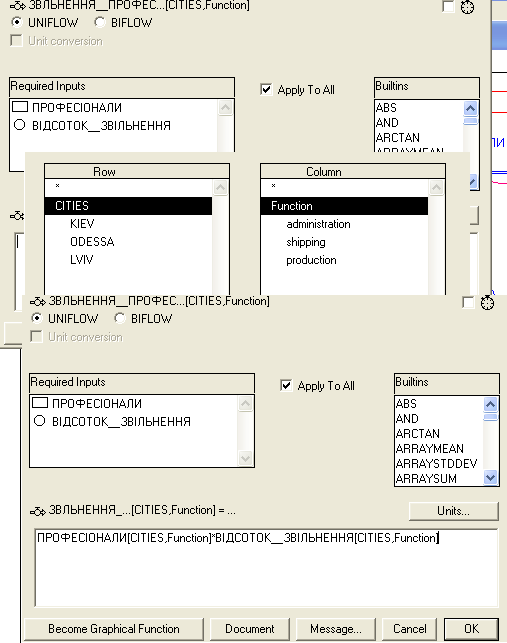507x643 pixels.
Task: Click scrollbar thumb in upper Builtins list
Action: pyautogui.click(x=470, y=121)
